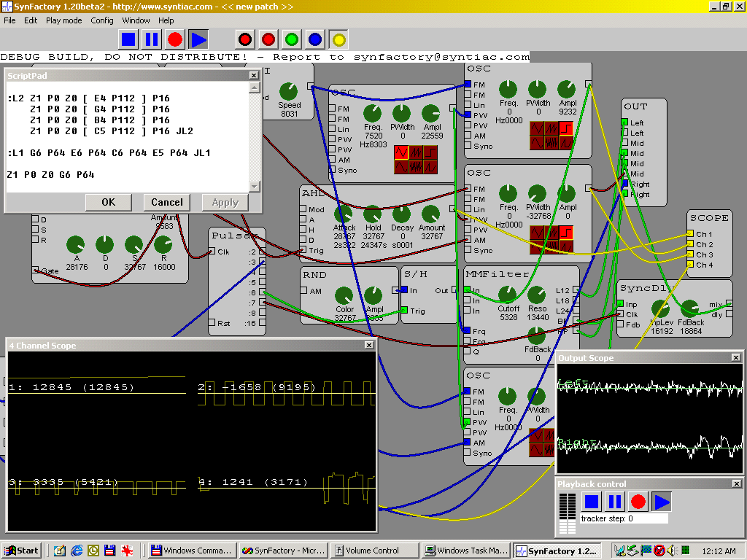Select triangle waveform in OSC with Freq 7520
This screenshot has width=747, height=560.
pos(401,153)
